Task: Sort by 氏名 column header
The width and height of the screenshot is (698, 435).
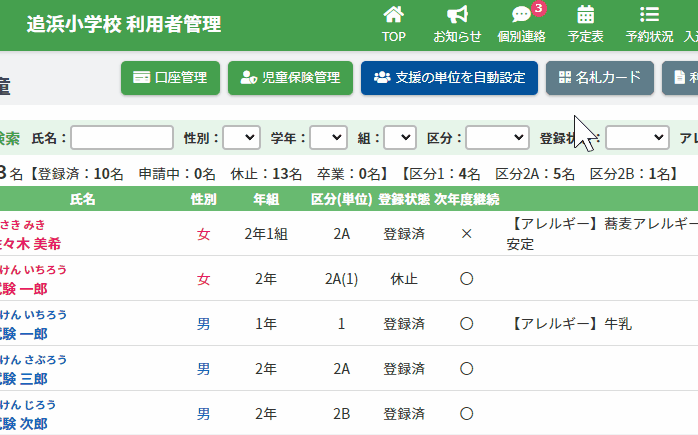Action: pyautogui.click(x=83, y=199)
